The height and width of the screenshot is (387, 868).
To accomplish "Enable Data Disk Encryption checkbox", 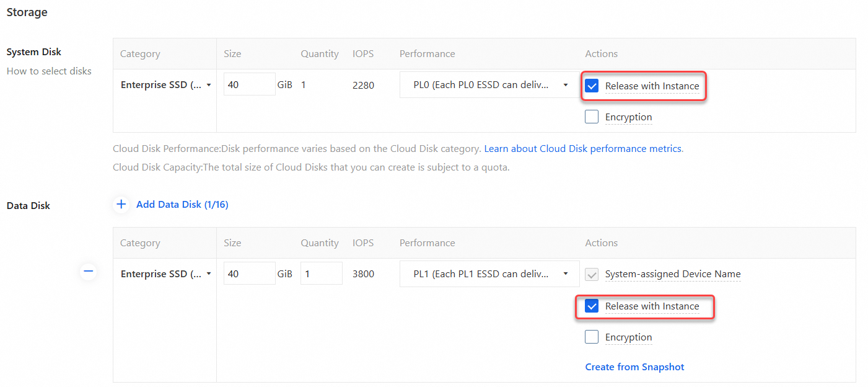I will pyautogui.click(x=592, y=337).
